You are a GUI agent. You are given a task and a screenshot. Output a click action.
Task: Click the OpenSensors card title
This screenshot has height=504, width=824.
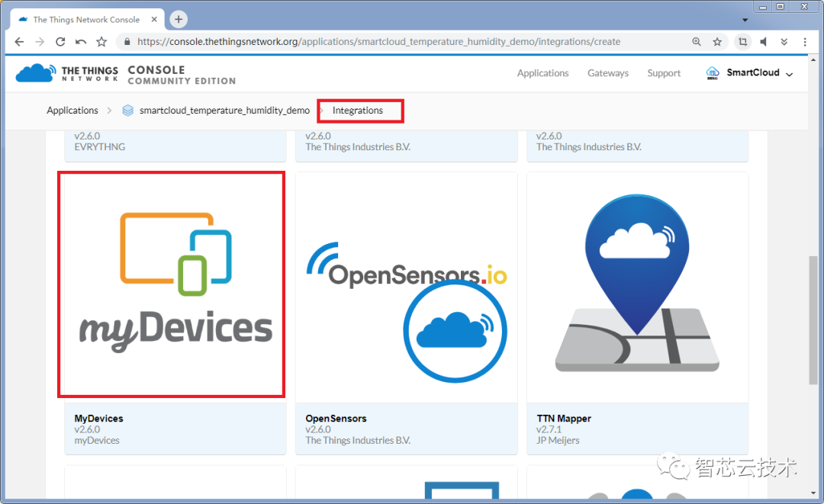coord(336,419)
